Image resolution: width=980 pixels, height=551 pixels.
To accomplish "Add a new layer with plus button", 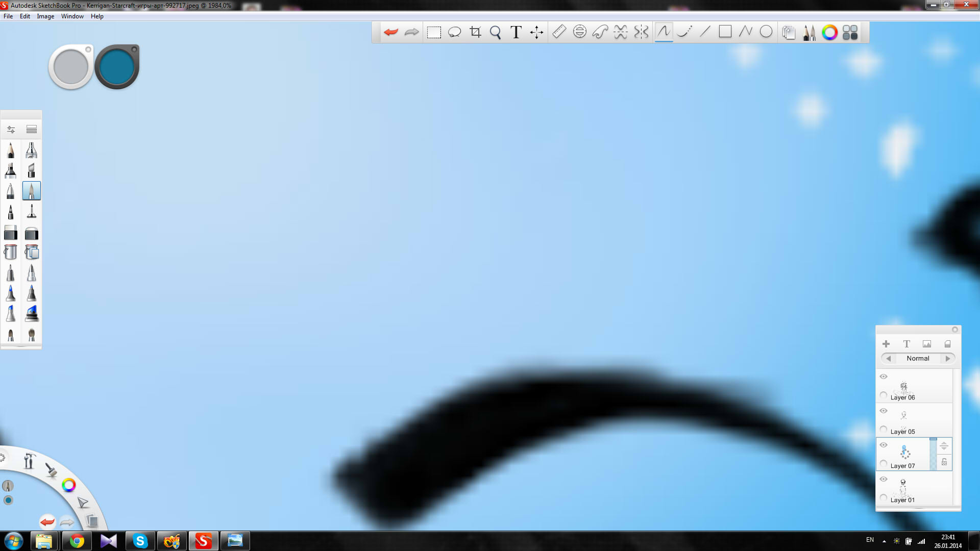I will click(886, 344).
